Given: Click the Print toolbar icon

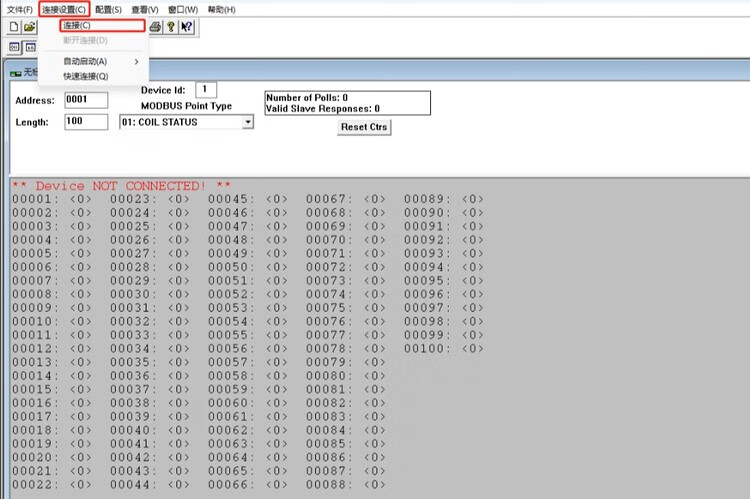Looking at the screenshot, I should coord(156,27).
